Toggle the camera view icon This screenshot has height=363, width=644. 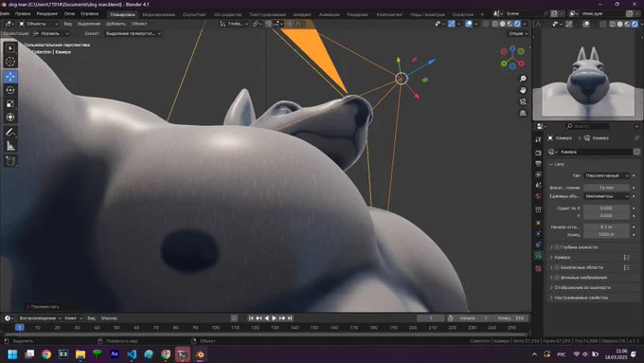click(x=523, y=101)
